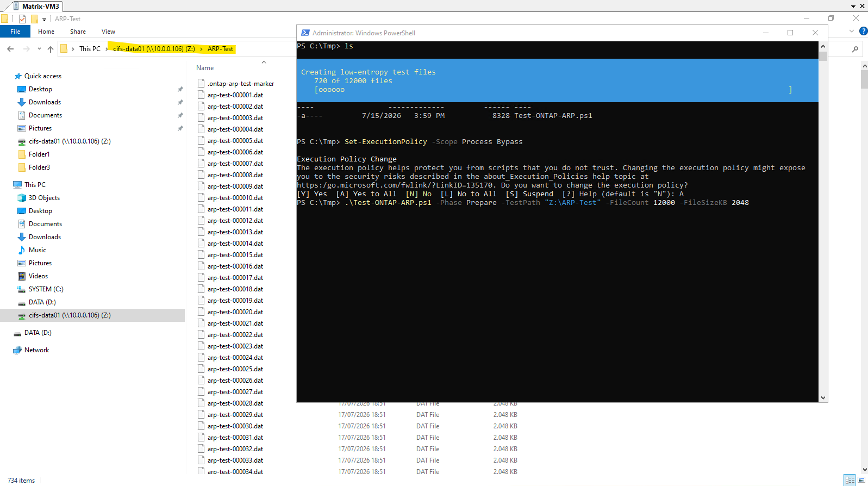Click the PowerShell scrollbar down arrow

point(823,398)
